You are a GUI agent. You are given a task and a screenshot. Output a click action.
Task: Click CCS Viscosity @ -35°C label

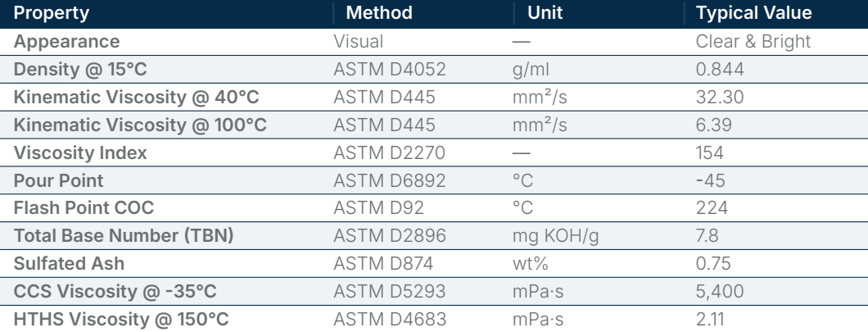point(115,291)
